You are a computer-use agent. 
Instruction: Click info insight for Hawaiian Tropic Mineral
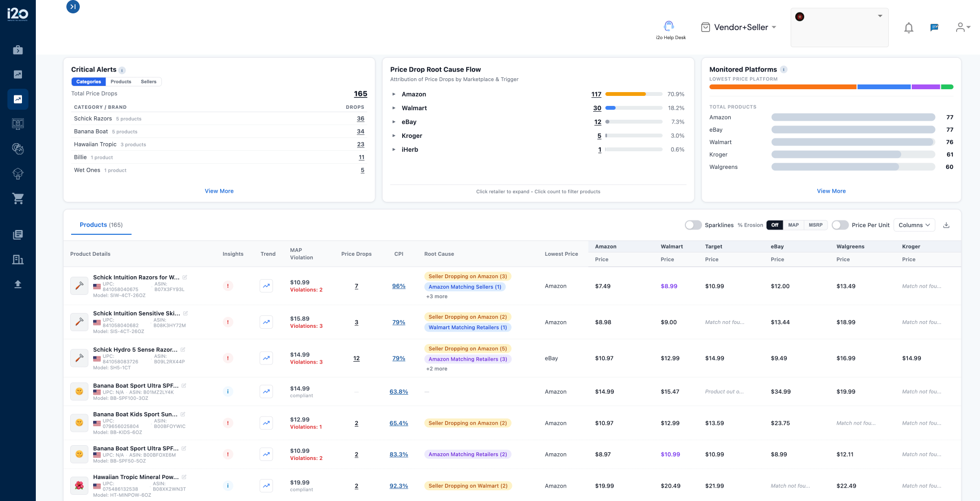[228, 486]
